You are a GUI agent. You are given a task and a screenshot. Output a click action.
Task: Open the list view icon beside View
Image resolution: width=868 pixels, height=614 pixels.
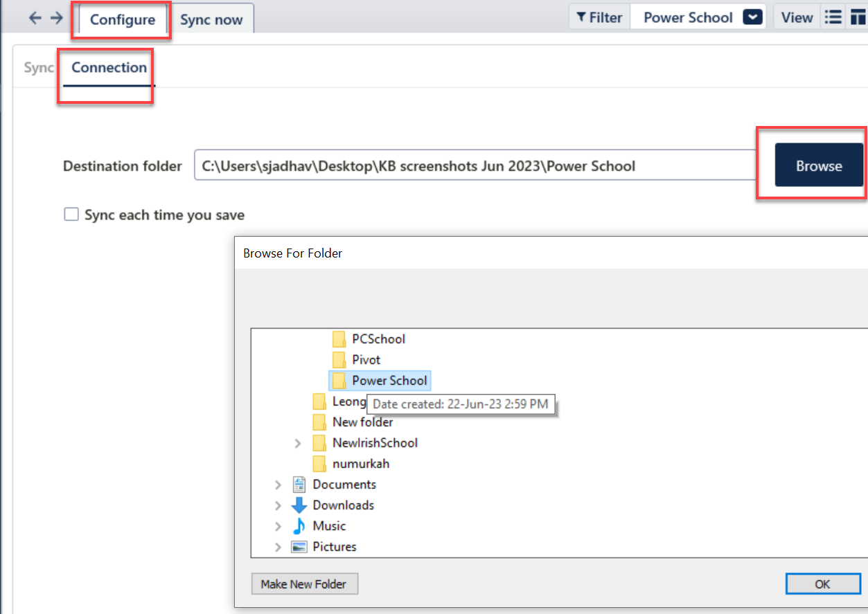(x=832, y=18)
